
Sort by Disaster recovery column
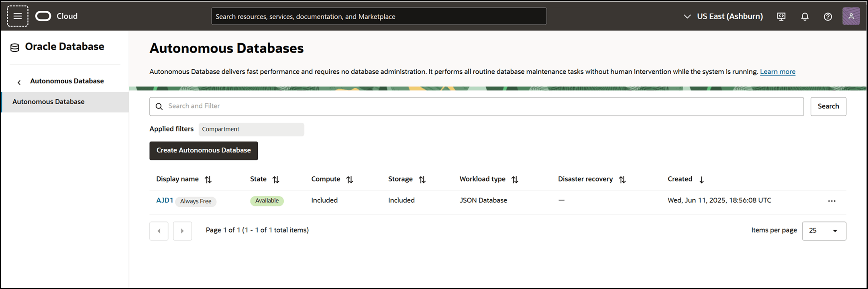click(622, 180)
